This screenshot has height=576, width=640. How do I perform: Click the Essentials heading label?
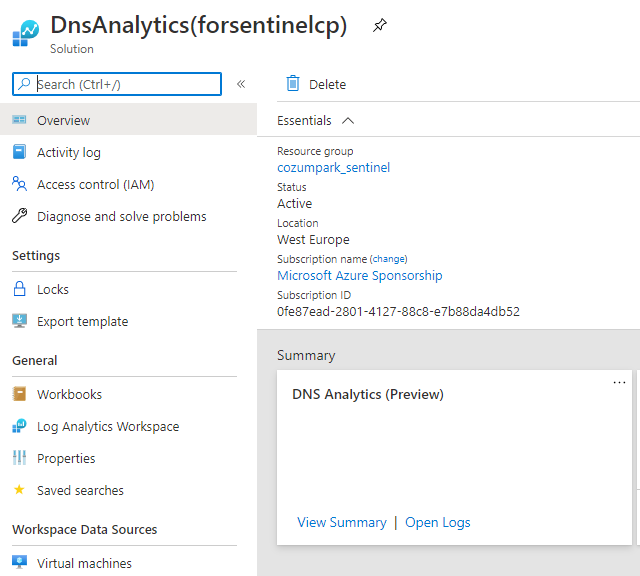304,120
